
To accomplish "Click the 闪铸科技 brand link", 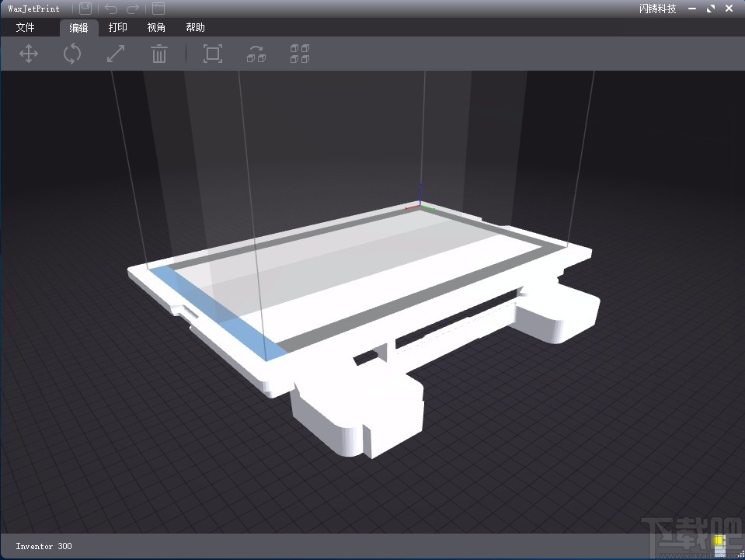I will coord(657,9).
